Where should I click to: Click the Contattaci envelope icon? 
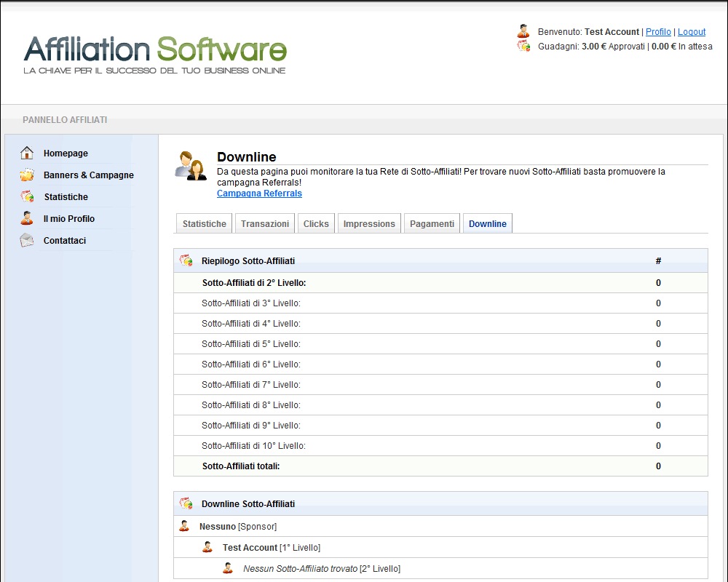pos(27,241)
